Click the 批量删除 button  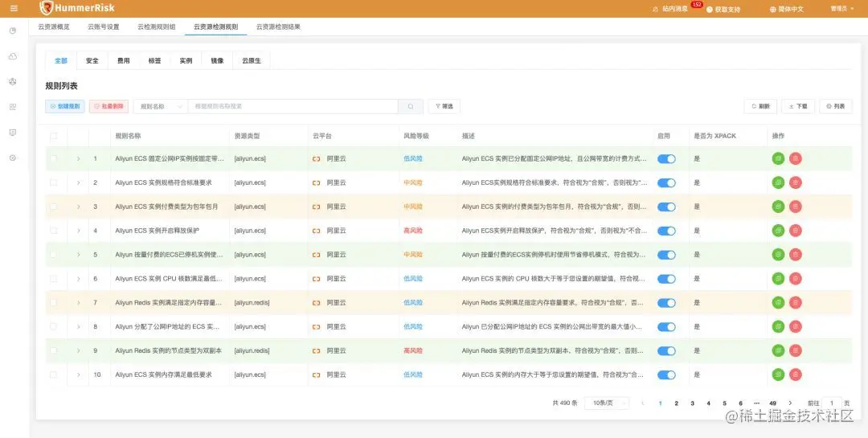coord(108,106)
